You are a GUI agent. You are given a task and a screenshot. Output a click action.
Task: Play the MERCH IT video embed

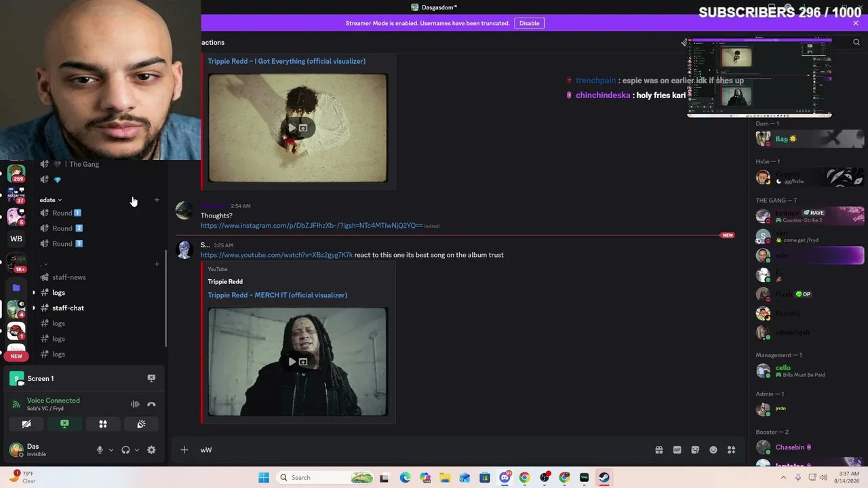point(292,362)
